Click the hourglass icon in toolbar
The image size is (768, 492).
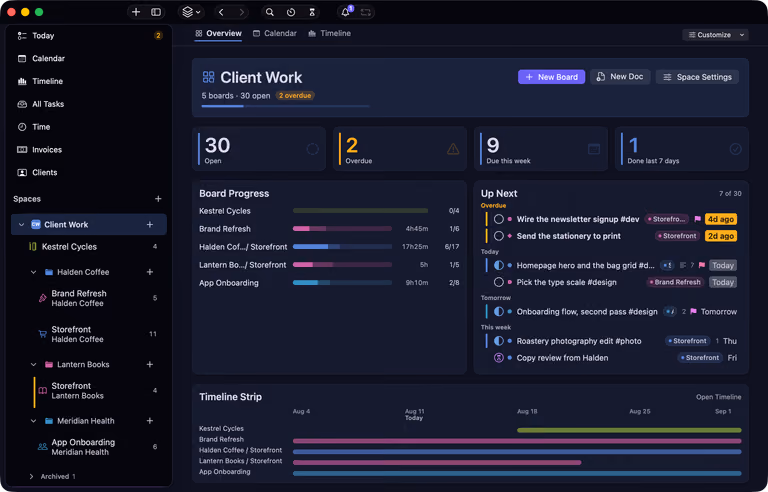(312, 12)
